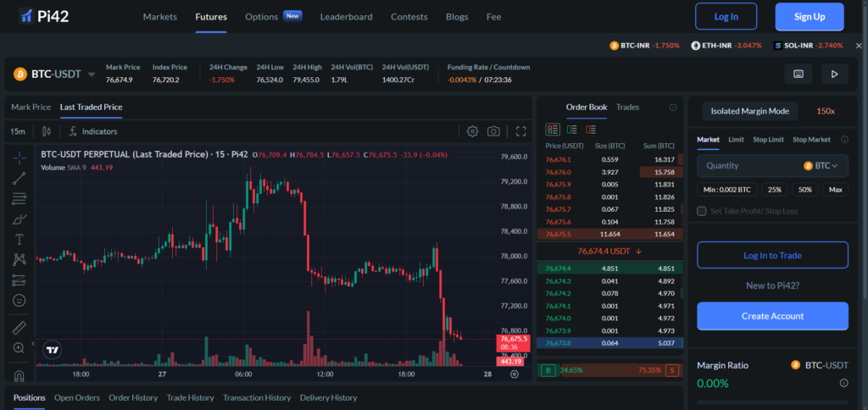Show bids-only order book view
Viewport: 868px width, 410px height.
click(x=572, y=130)
